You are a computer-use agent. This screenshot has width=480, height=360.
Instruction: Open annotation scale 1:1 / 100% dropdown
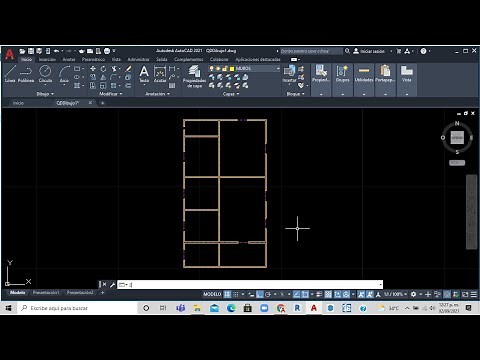click(x=395, y=294)
